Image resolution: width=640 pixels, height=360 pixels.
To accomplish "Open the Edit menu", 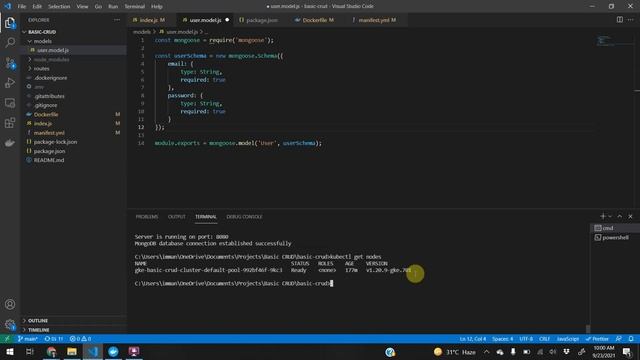I will 37,7.
